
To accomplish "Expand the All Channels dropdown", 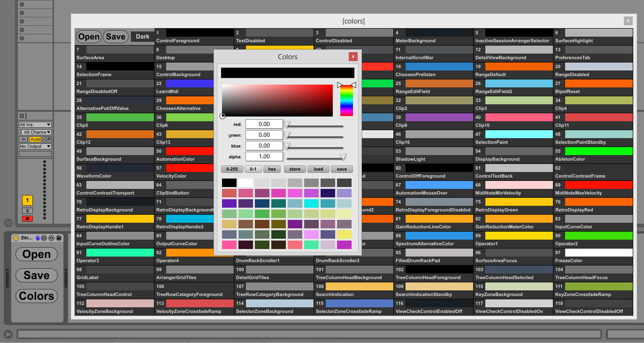I will click(x=35, y=133).
